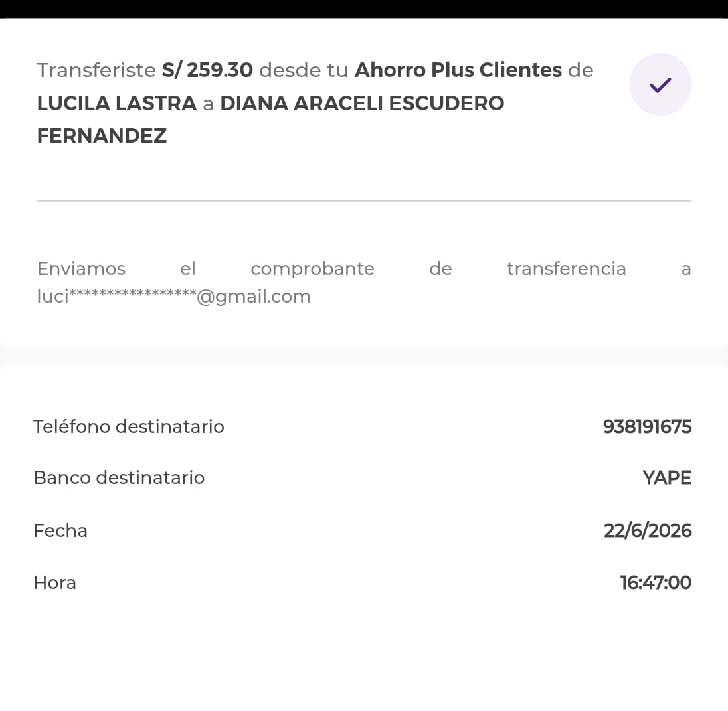Select sender name LUCILA LASTRA

coord(117,103)
